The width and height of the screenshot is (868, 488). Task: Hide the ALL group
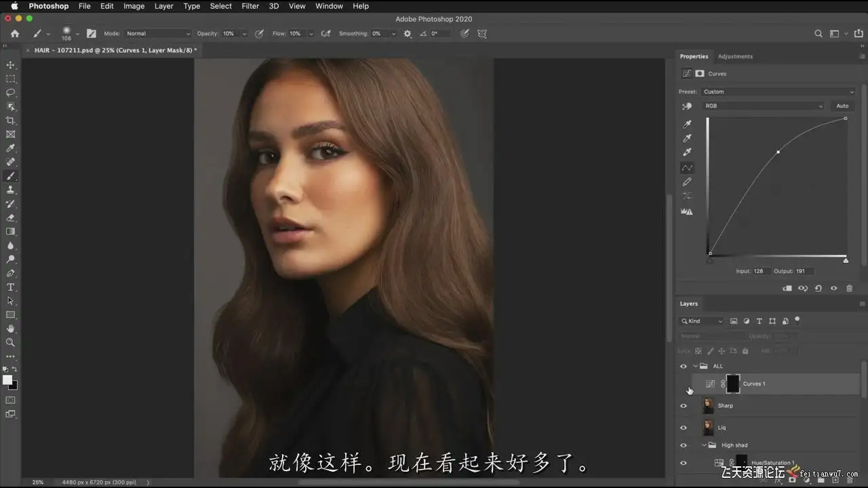684,366
